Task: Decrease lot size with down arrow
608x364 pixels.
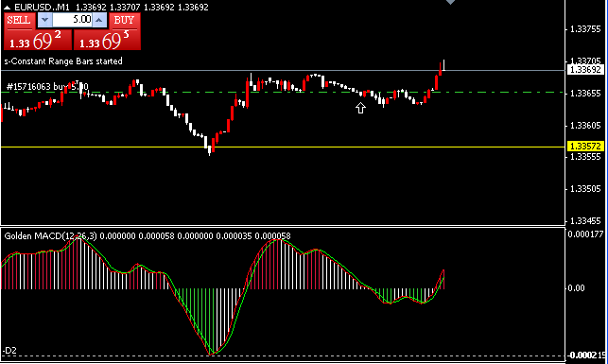Action: tap(44, 21)
